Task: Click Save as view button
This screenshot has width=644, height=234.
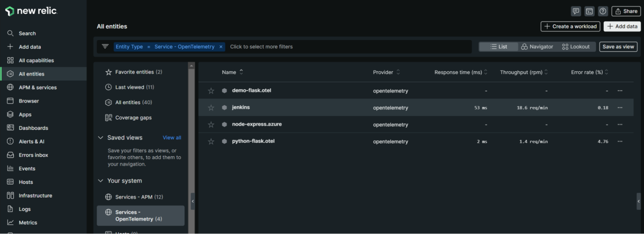Action: [618, 47]
